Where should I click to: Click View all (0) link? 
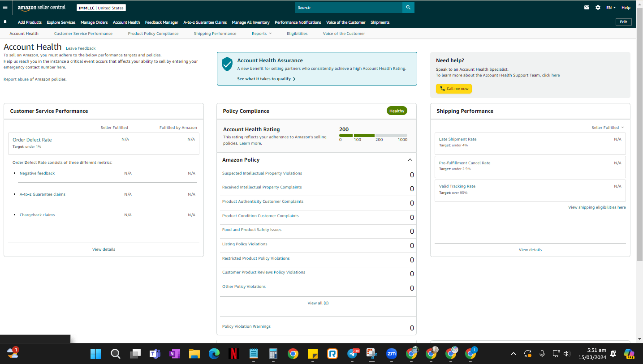318,303
